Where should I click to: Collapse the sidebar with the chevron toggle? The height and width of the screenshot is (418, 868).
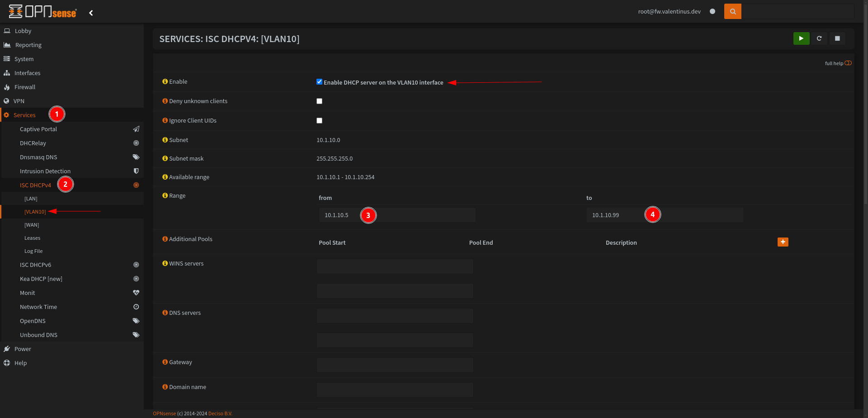pyautogui.click(x=91, y=13)
